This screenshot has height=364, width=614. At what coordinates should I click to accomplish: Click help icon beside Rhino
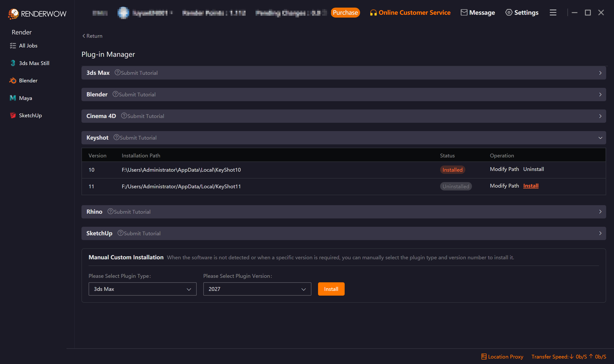point(110,211)
